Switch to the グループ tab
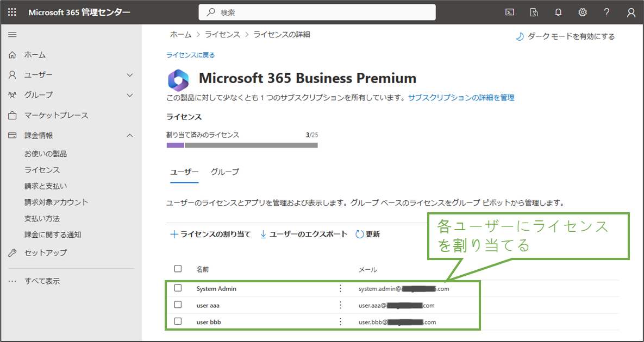Screen dimensions: 644x342 [224, 172]
